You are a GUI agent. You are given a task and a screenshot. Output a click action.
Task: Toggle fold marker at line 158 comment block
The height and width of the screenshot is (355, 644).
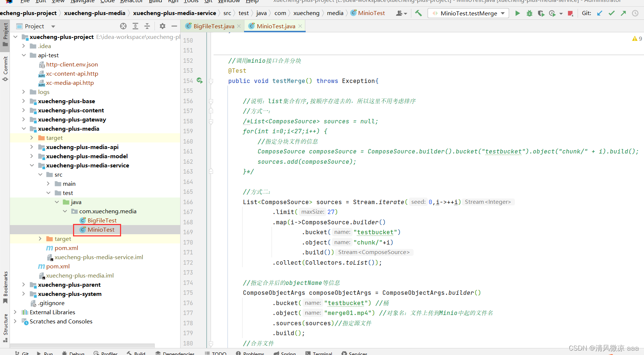[x=211, y=121]
